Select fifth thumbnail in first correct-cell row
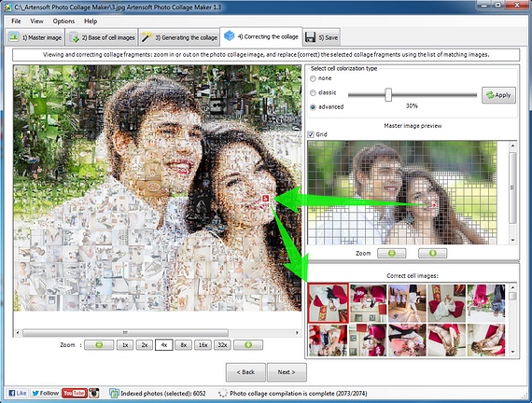 tap(486, 303)
